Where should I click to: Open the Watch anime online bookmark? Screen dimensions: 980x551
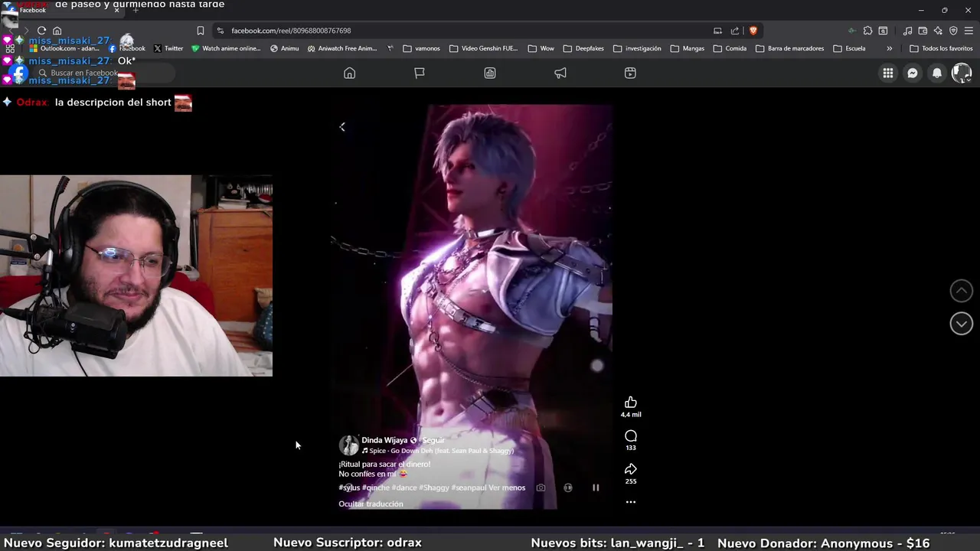click(x=226, y=48)
